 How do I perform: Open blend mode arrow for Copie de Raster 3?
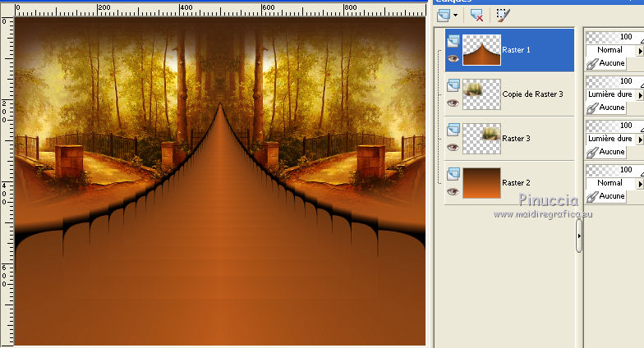[x=640, y=95]
